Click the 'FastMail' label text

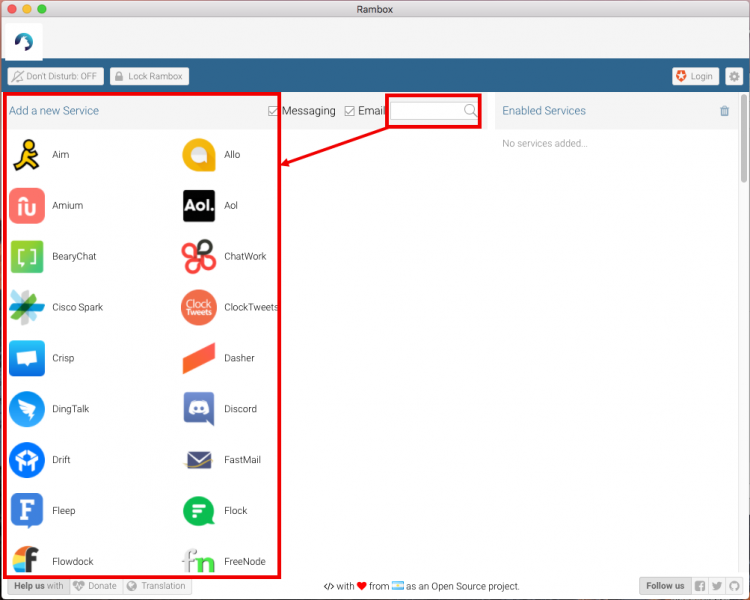pos(243,460)
